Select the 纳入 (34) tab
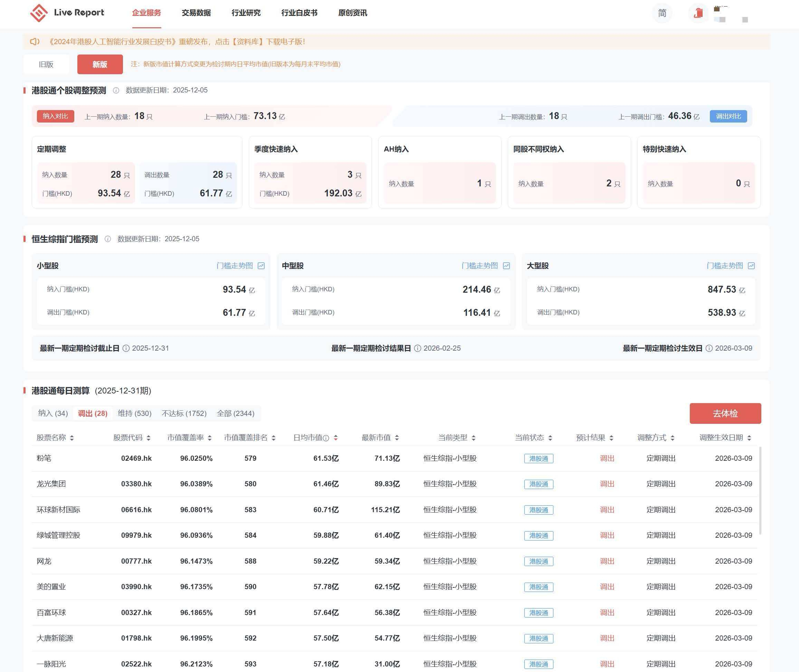Image resolution: width=799 pixels, height=672 pixels. 53,413
